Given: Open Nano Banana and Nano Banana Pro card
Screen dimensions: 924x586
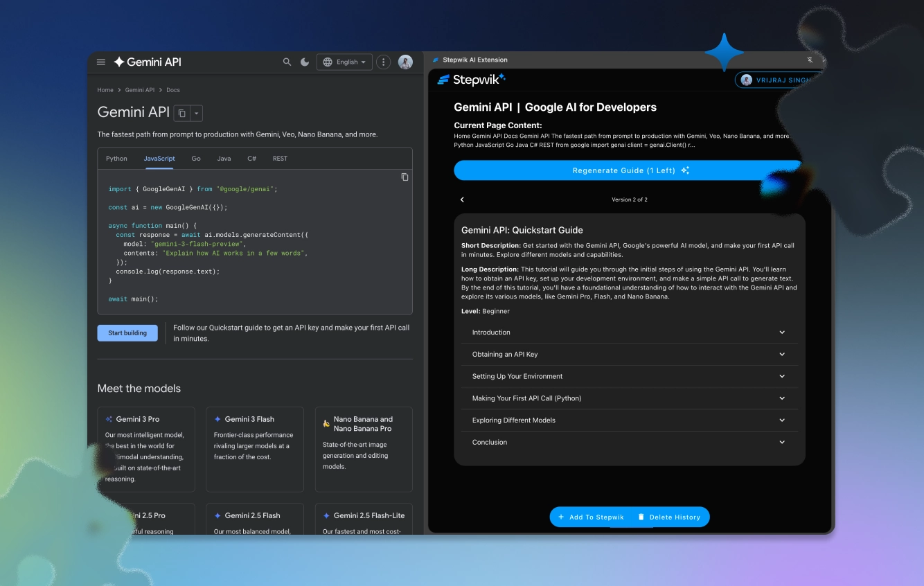Looking at the screenshot, I should click(x=364, y=450).
